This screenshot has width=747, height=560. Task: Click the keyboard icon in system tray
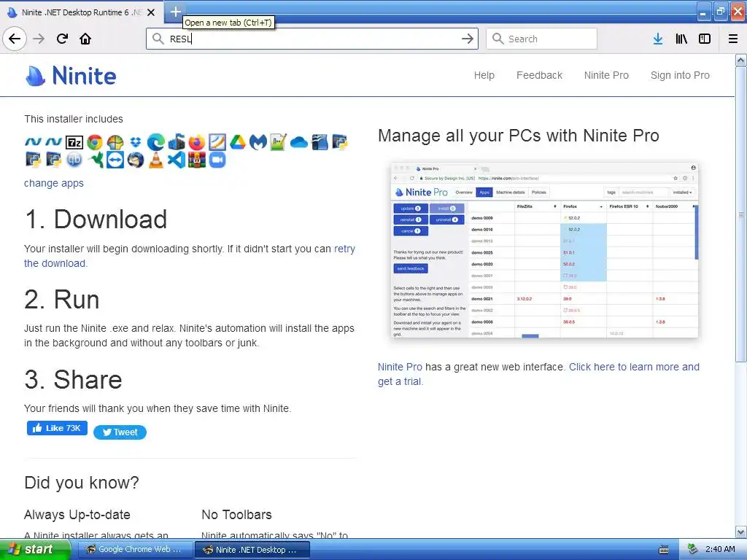click(664, 550)
